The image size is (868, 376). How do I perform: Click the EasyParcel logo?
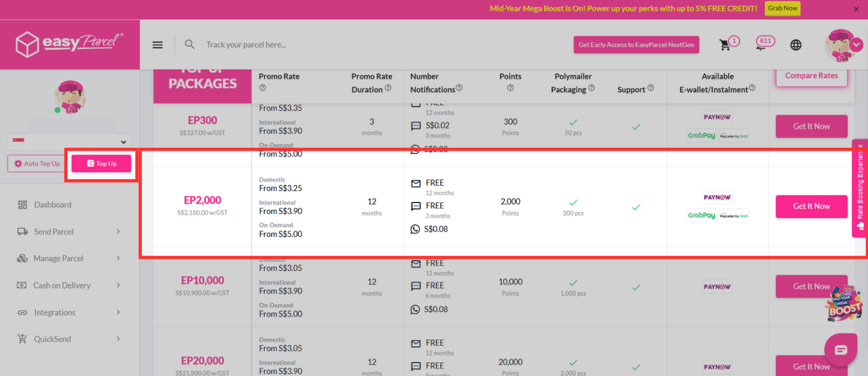(x=70, y=44)
